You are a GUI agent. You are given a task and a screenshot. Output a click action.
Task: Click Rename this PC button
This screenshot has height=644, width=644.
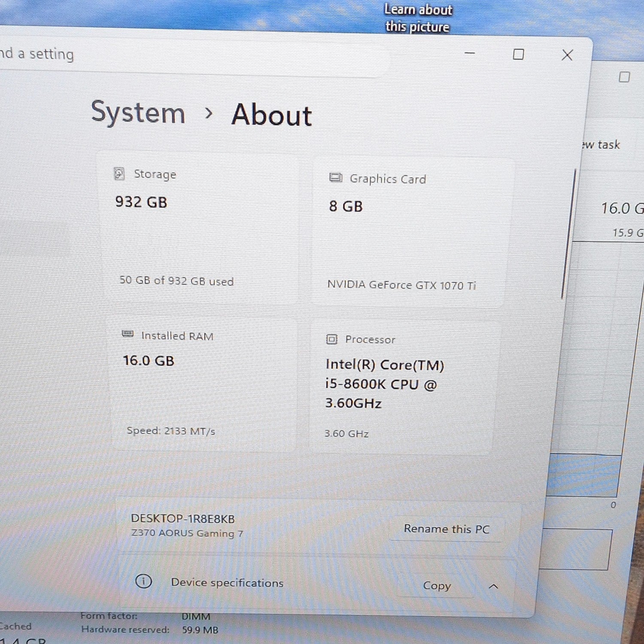pyautogui.click(x=447, y=529)
